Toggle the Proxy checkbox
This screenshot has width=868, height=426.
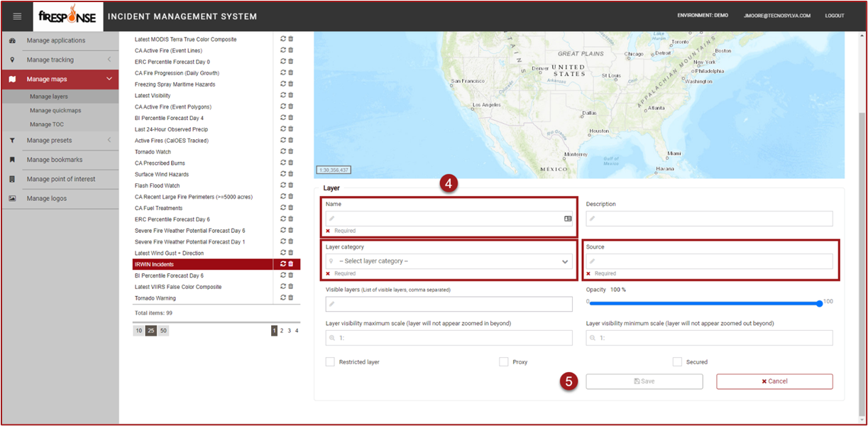pos(503,362)
